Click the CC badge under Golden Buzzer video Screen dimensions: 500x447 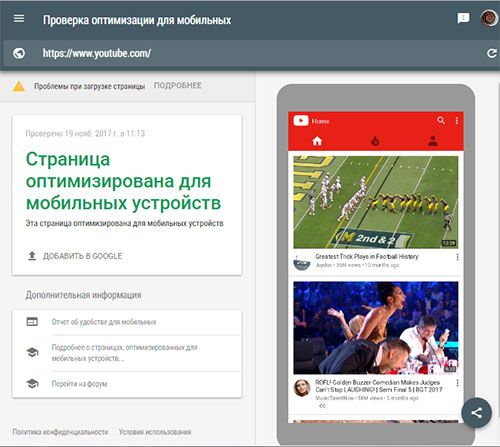point(322,406)
